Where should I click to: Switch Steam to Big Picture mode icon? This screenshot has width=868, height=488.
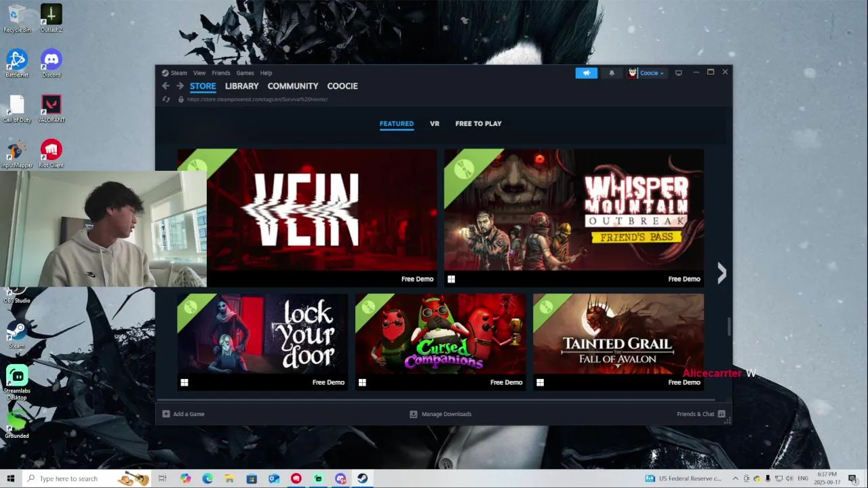[678, 73]
